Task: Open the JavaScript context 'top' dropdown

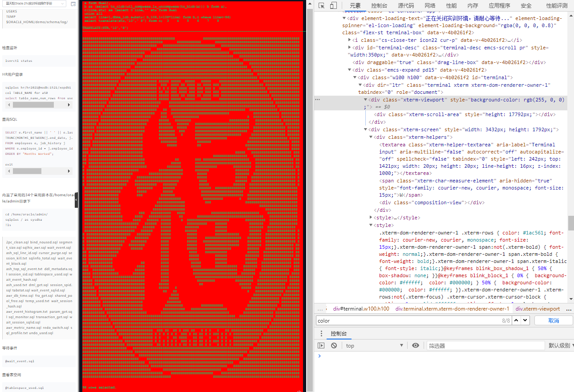Action: pos(374,346)
